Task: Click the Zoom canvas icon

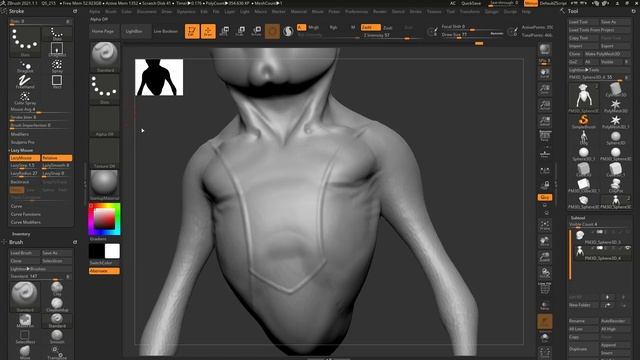Action: 545,89
